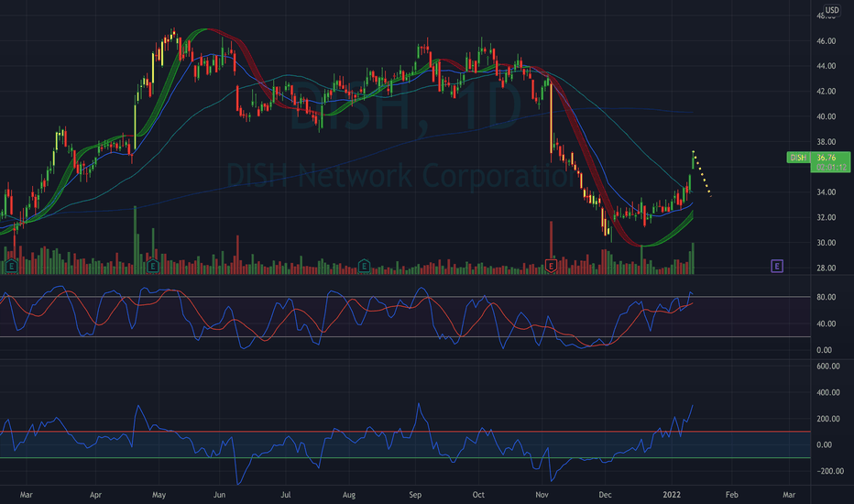Click the 400.00 indicator scale value

pos(827,392)
